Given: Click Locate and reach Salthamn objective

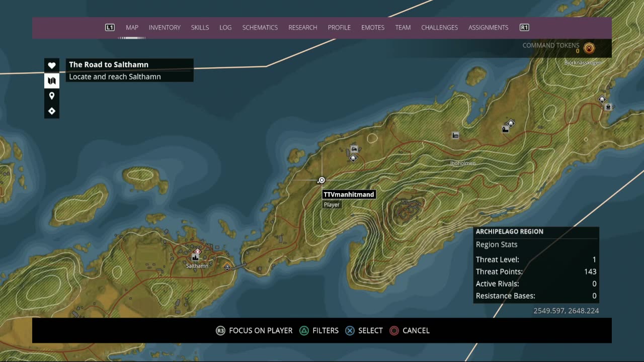Looking at the screenshot, I should click(115, 77).
